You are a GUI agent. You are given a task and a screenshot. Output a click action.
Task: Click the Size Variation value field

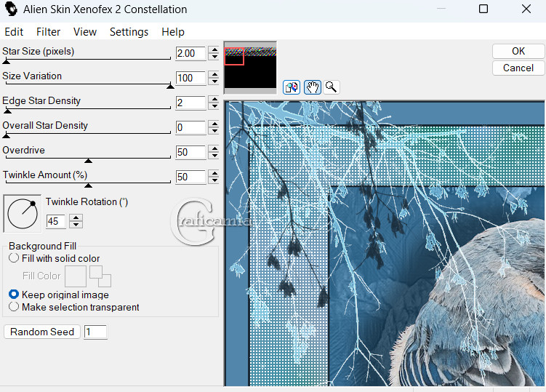tap(190, 78)
